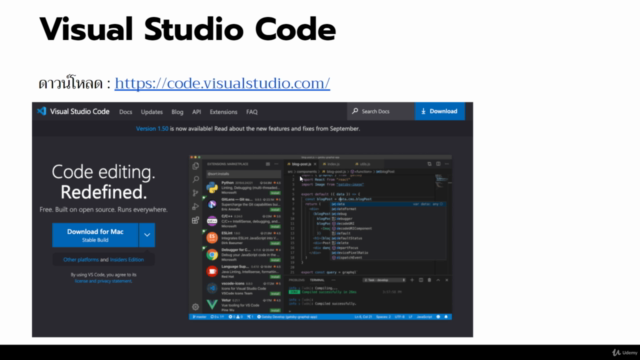The height and width of the screenshot is (360, 640).
Task: Click the kill terminal trash icon
Action: tap(429, 280)
